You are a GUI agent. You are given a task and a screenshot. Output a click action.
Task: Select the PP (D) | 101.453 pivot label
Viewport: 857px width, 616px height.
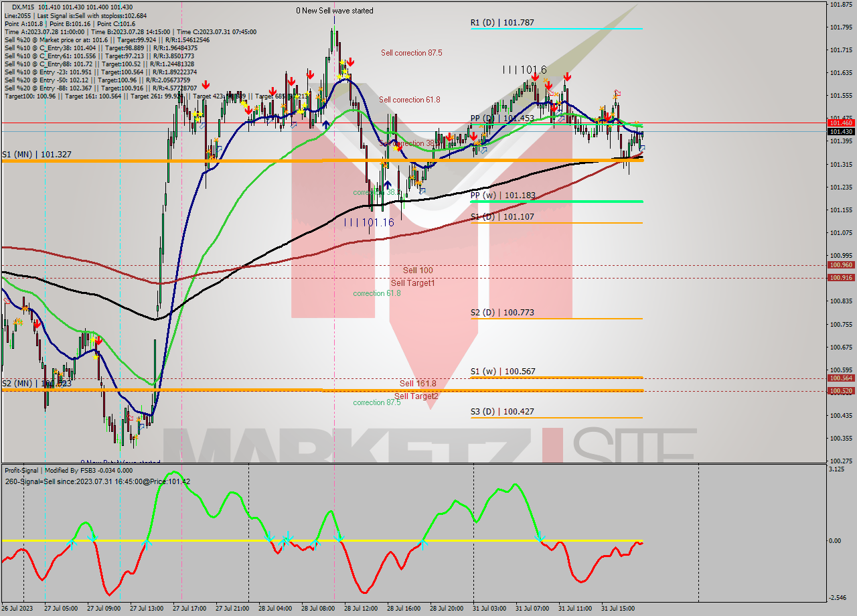501,118
